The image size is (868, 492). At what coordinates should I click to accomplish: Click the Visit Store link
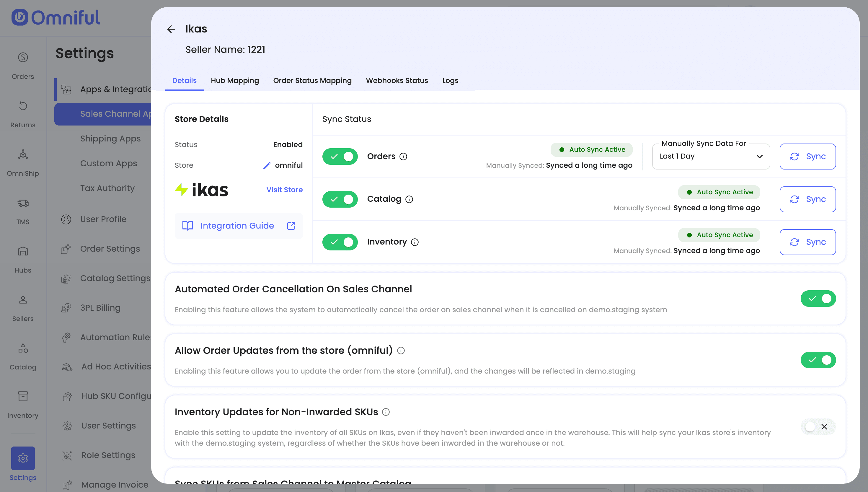[284, 190]
